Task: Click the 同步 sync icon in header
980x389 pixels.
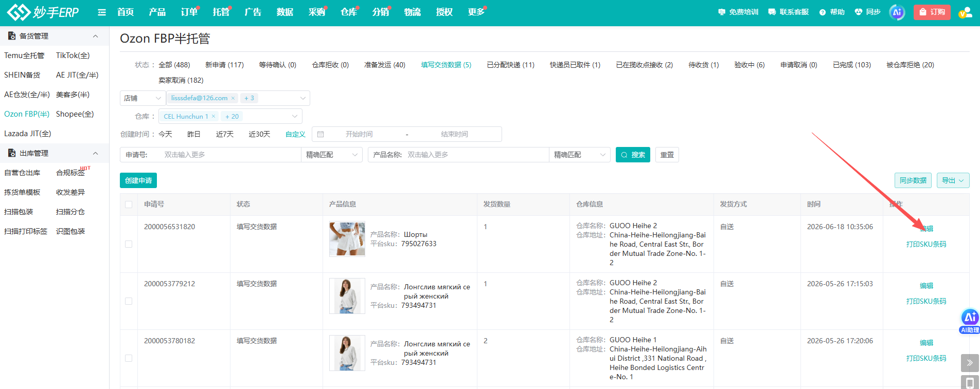Action: tap(858, 12)
